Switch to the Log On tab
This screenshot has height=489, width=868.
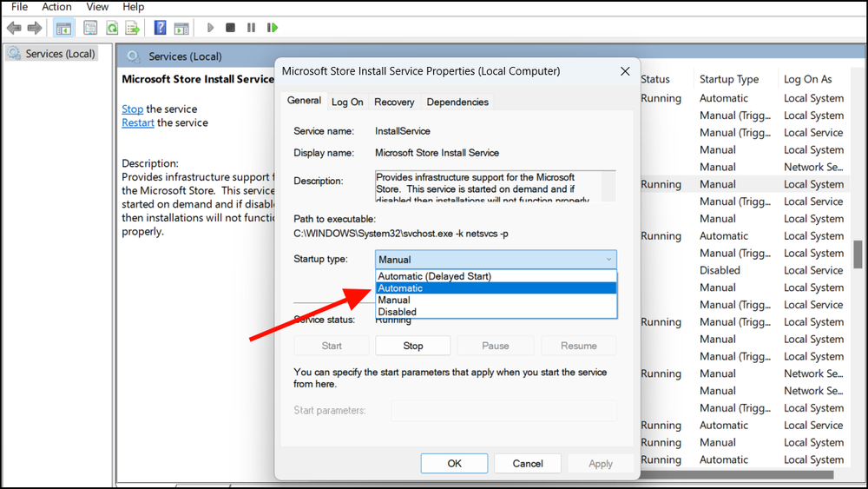pyautogui.click(x=347, y=102)
